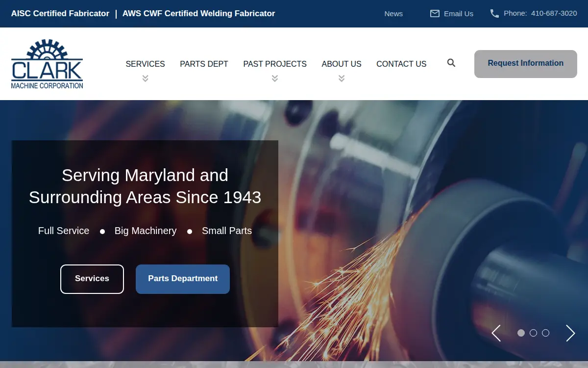Click the Clark Machine Corporation logo
Screen dimensions: 588x368
tap(47, 64)
